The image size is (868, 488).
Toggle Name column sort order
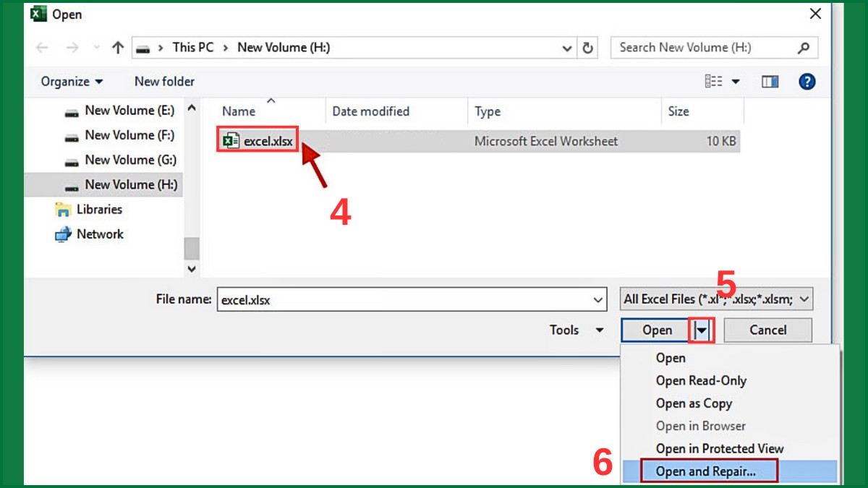point(239,111)
